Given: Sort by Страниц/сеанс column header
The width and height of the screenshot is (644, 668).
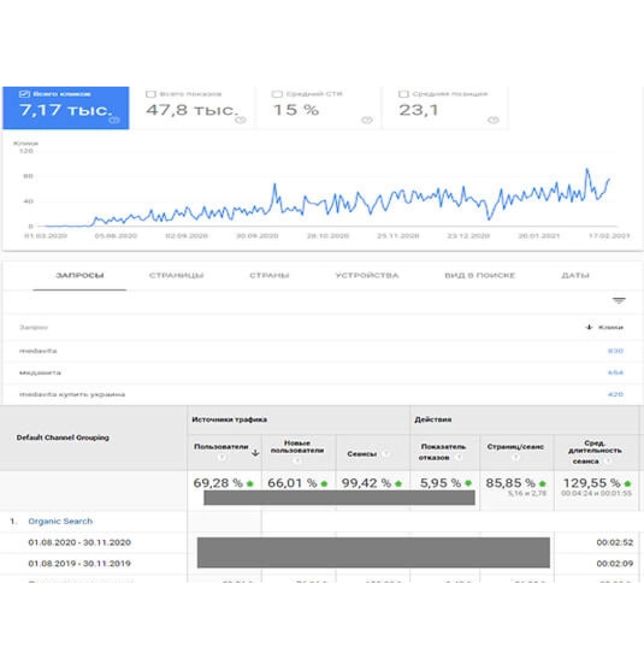Looking at the screenshot, I should (x=515, y=447).
